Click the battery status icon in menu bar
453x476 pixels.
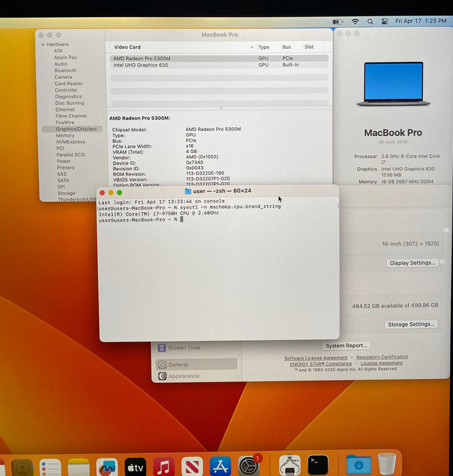click(x=337, y=22)
